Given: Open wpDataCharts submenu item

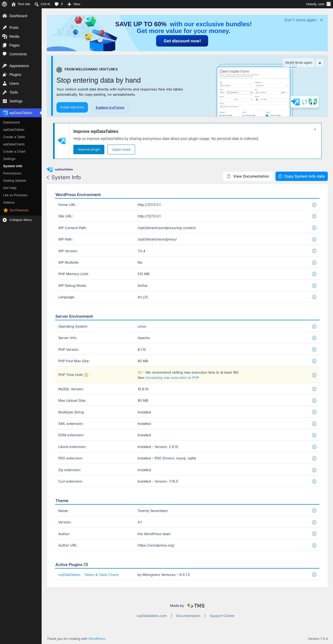Looking at the screenshot, I should 14,144.
